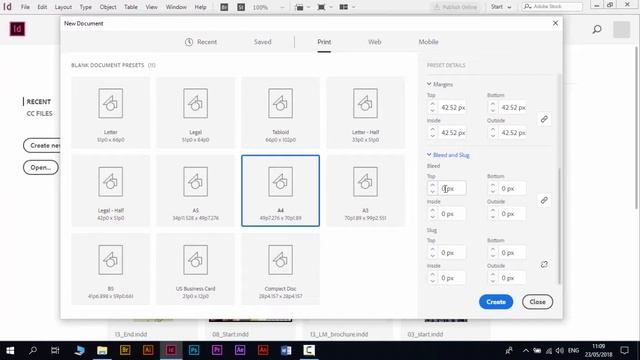This screenshot has height=360, width=640.
Task: Open the Arrange Documents dropdown icon
Action: 347,7
